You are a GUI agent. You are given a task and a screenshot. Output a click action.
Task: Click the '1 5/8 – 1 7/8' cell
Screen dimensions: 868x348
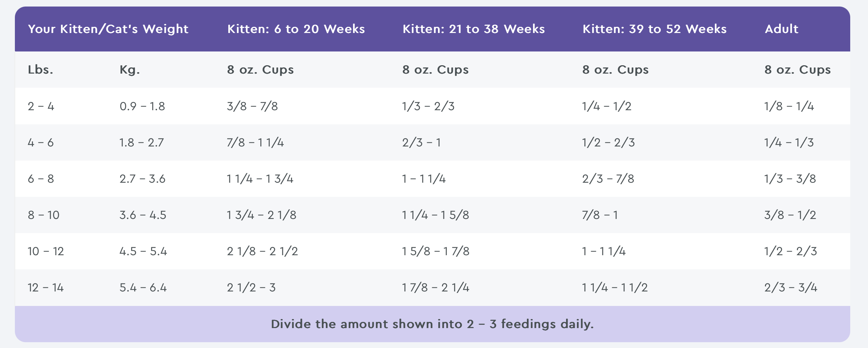(x=435, y=251)
